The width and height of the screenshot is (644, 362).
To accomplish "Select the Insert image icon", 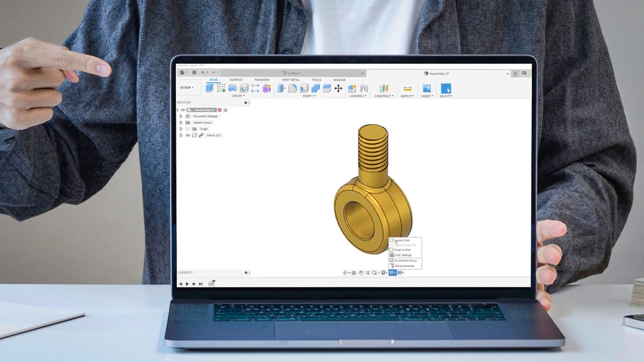I will 427,88.
